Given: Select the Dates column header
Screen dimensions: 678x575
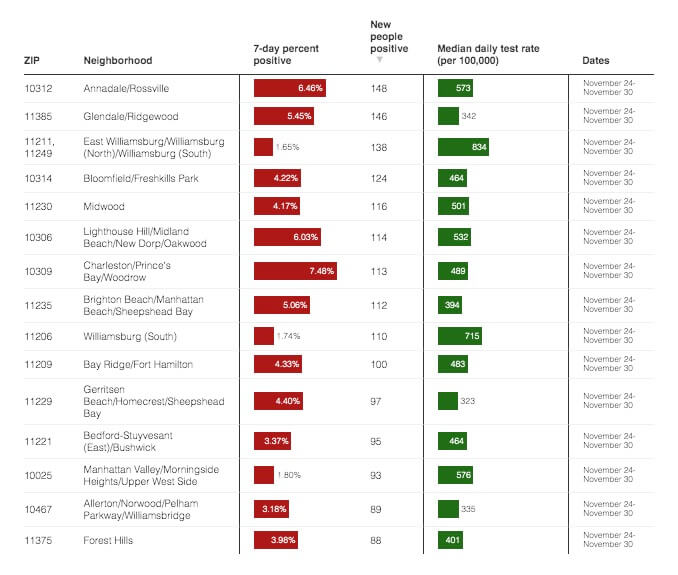Looking at the screenshot, I should [596, 61].
